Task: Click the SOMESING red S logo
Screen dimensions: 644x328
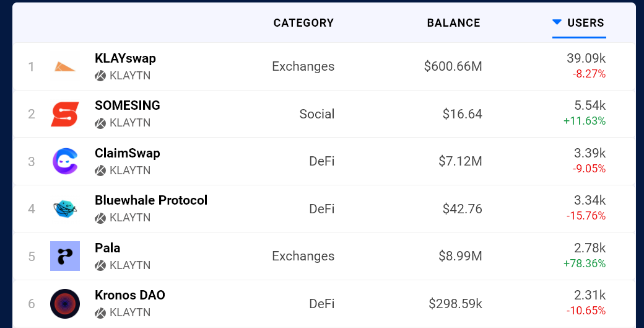Action: coord(65,114)
